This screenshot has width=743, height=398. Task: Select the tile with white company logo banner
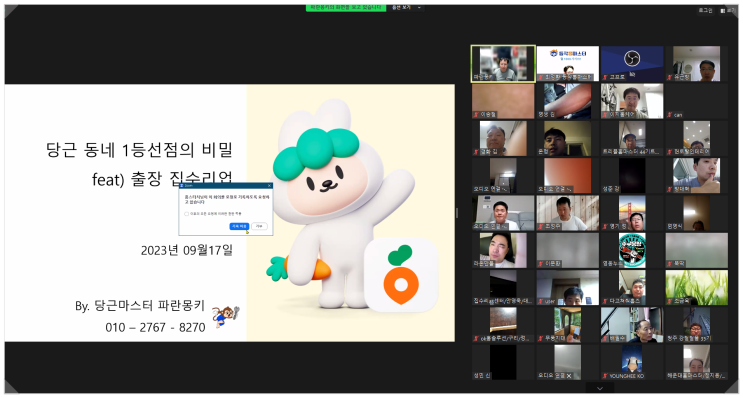tap(568, 63)
